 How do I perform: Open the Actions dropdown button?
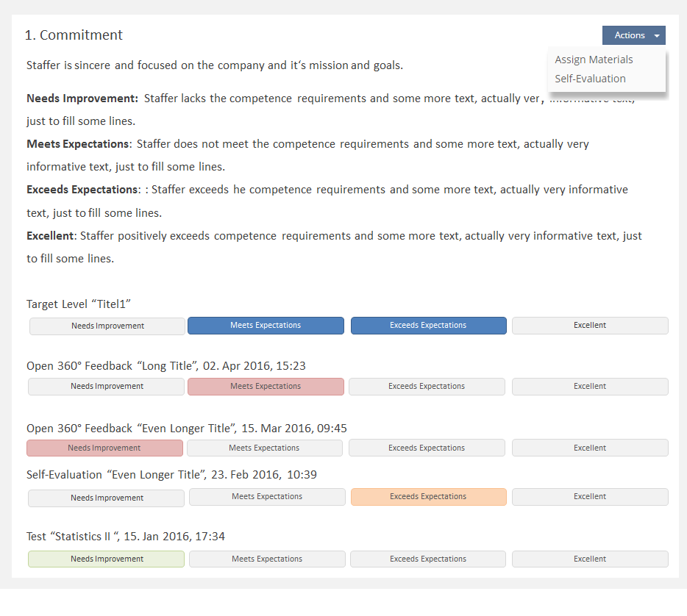[x=633, y=35]
